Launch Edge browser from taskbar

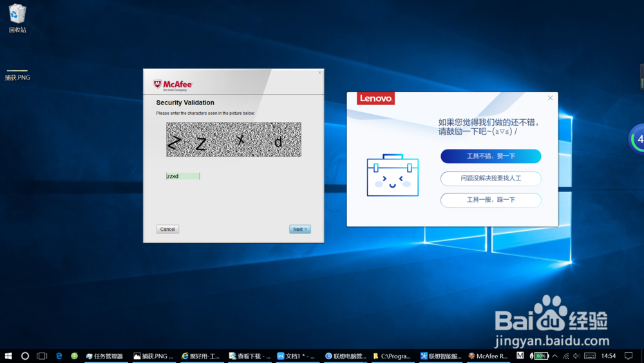[59, 356]
